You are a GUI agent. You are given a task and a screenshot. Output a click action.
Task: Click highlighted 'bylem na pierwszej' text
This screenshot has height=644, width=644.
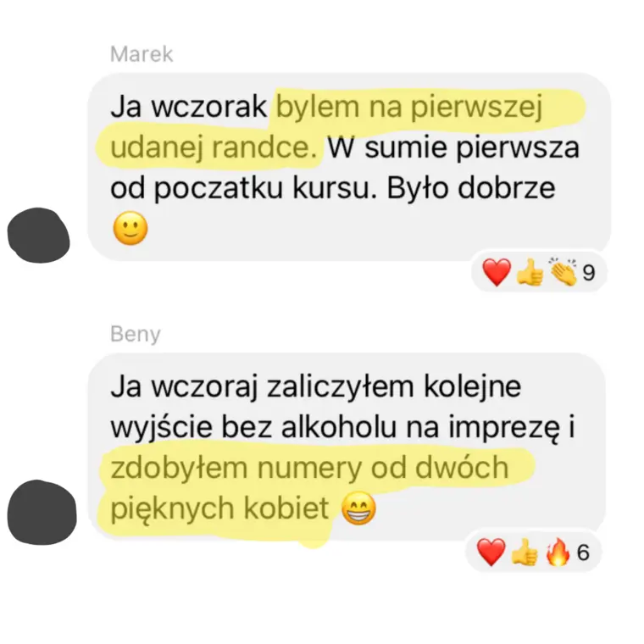(x=409, y=108)
